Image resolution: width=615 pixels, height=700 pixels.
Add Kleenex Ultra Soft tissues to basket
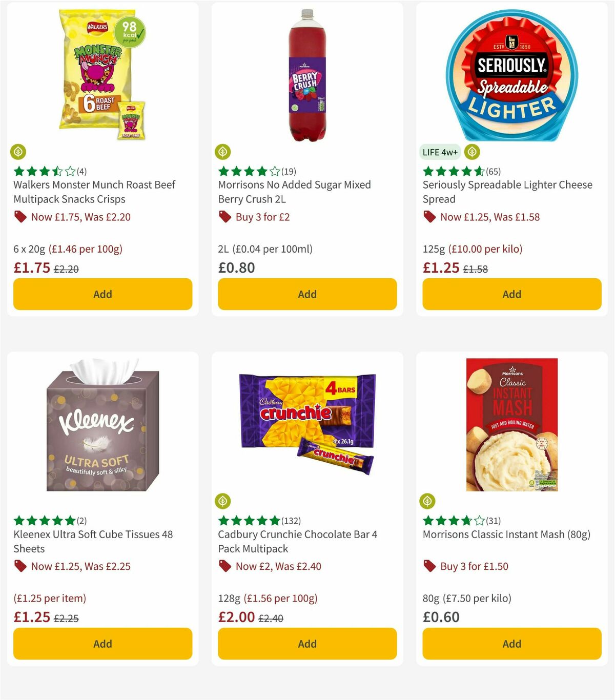pyautogui.click(x=102, y=644)
